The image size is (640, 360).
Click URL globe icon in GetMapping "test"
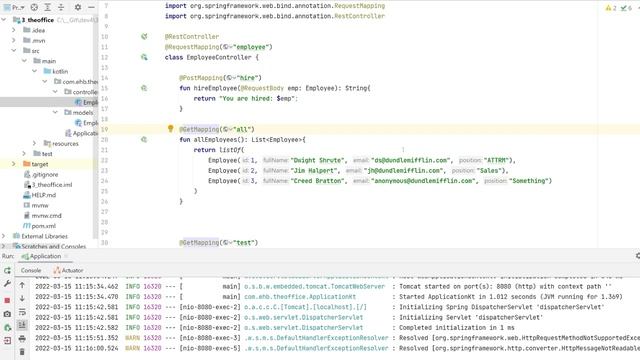tap(227, 242)
